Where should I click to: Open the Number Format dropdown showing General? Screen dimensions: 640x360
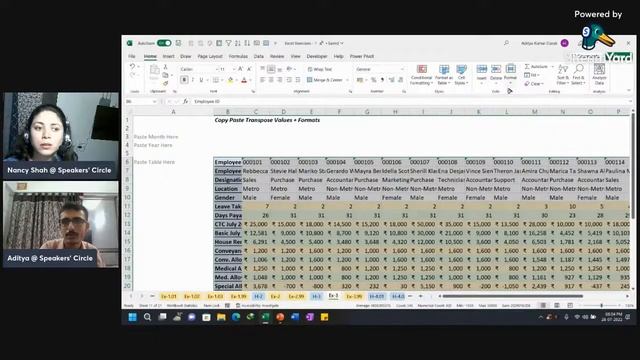point(379,69)
